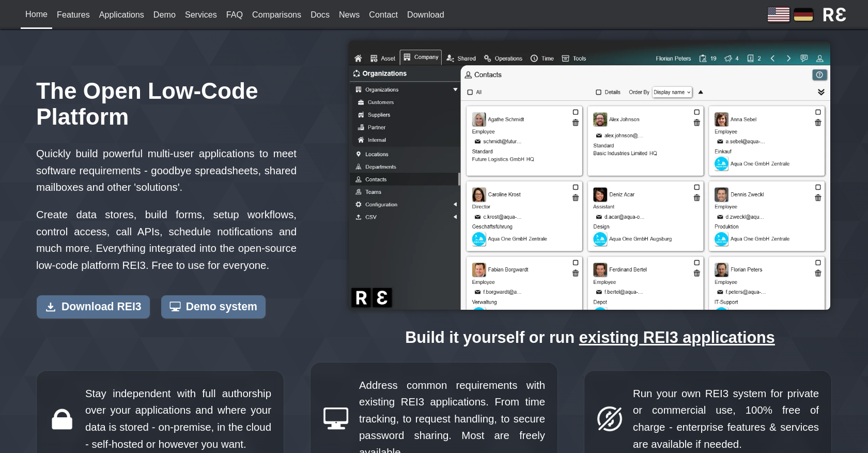The width and height of the screenshot is (868, 453).
Task: Go back with left chevron in app header
Action: point(773,58)
